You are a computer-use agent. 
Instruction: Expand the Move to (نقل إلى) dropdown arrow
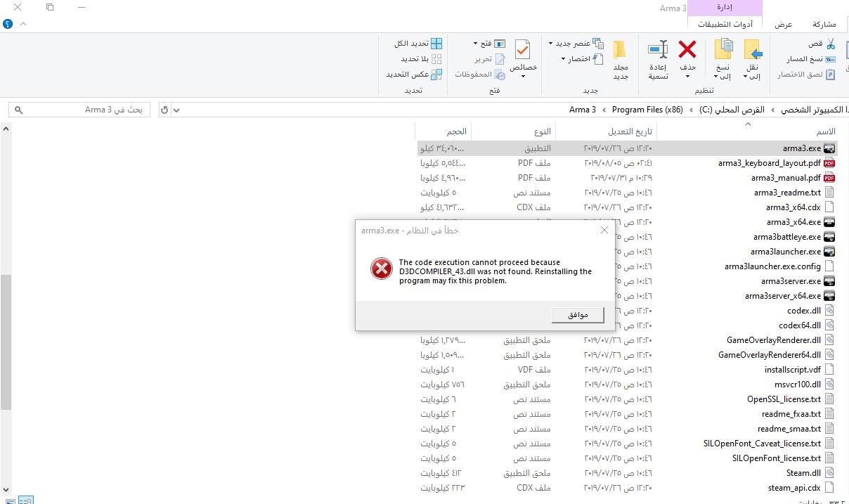(745, 77)
